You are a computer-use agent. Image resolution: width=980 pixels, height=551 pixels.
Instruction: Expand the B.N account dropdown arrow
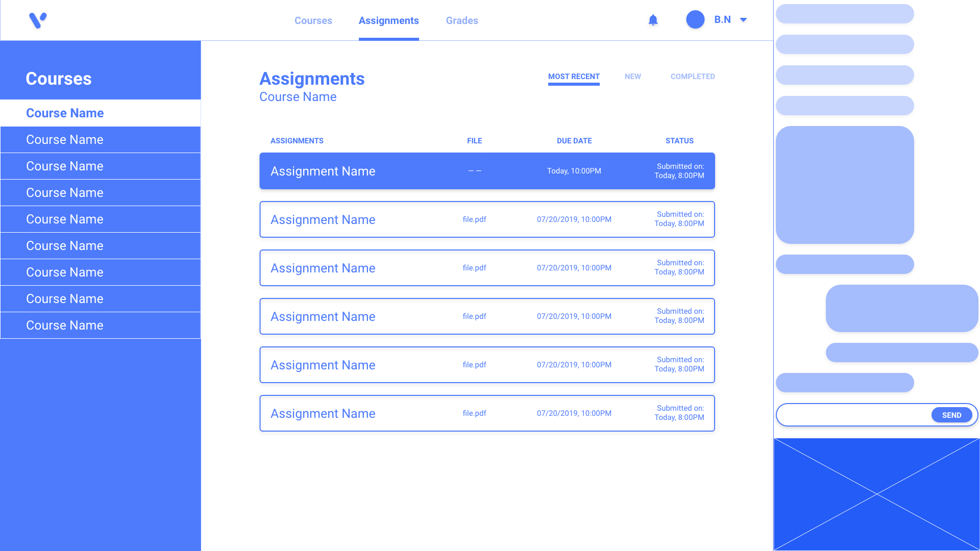(744, 20)
